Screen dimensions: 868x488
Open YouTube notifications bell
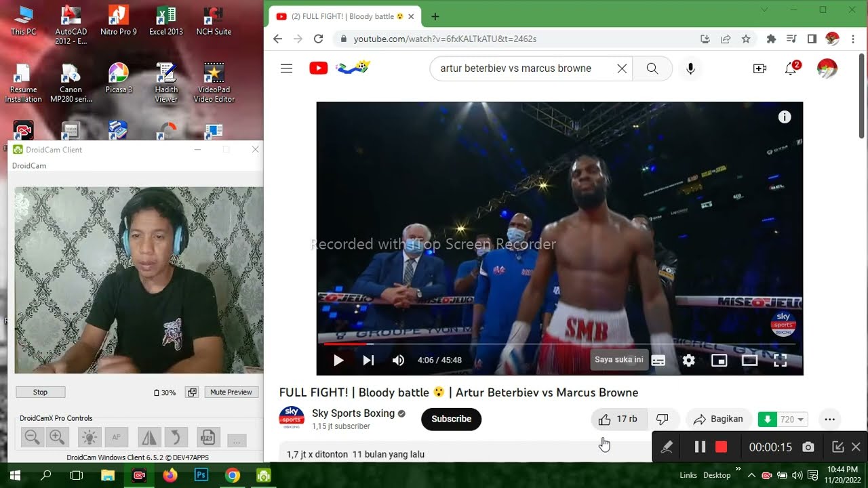pyautogui.click(x=791, y=68)
